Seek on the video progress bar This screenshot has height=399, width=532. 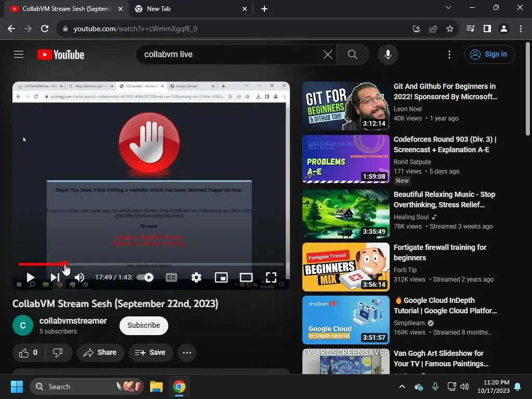point(151,264)
